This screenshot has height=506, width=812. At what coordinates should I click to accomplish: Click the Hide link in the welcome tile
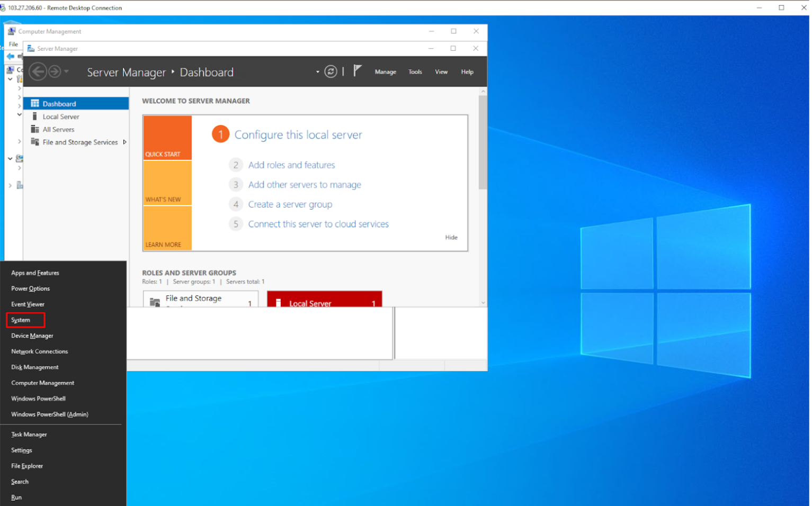pos(451,237)
